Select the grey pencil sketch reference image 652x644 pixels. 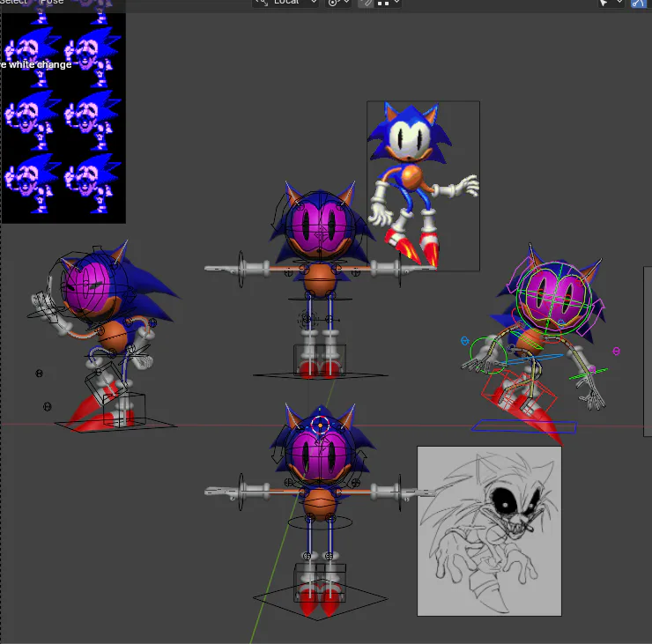(x=489, y=531)
